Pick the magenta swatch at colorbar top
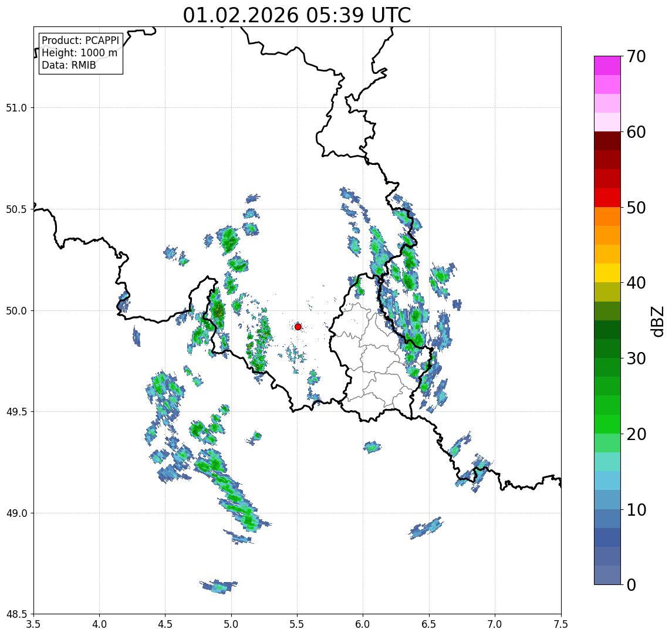The width and height of the screenshot is (672, 636). pyautogui.click(x=607, y=66)
